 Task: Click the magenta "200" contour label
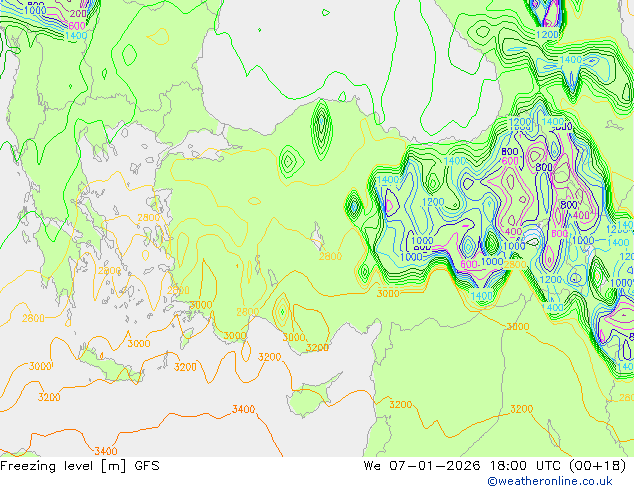tap(78, 14)
